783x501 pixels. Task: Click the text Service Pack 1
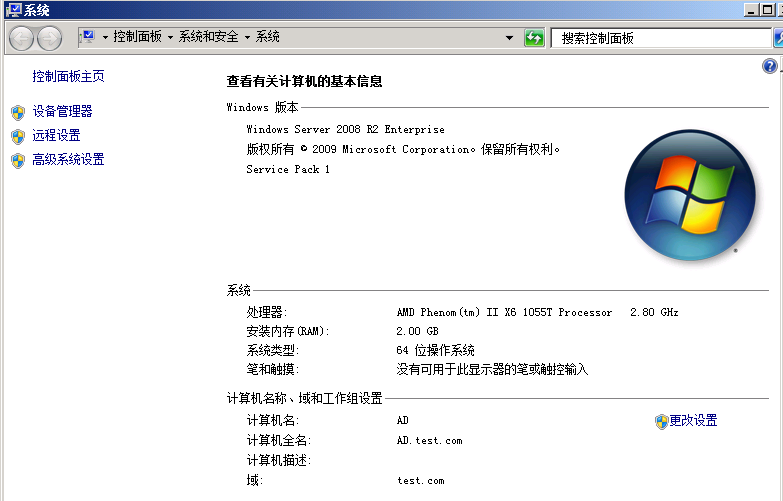pyautogui.click(x=288, y=169)
